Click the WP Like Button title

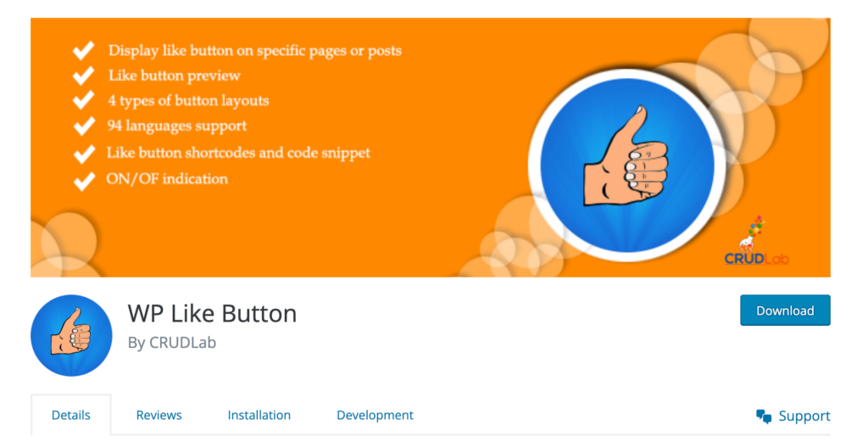click(x=213, y=314)
